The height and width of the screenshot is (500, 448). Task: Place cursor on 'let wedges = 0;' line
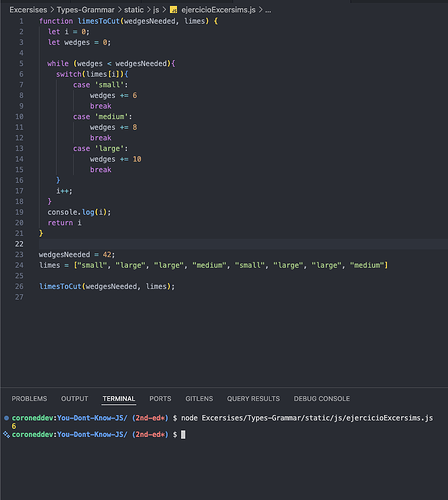pyautogui.click(x=79, y=42)
